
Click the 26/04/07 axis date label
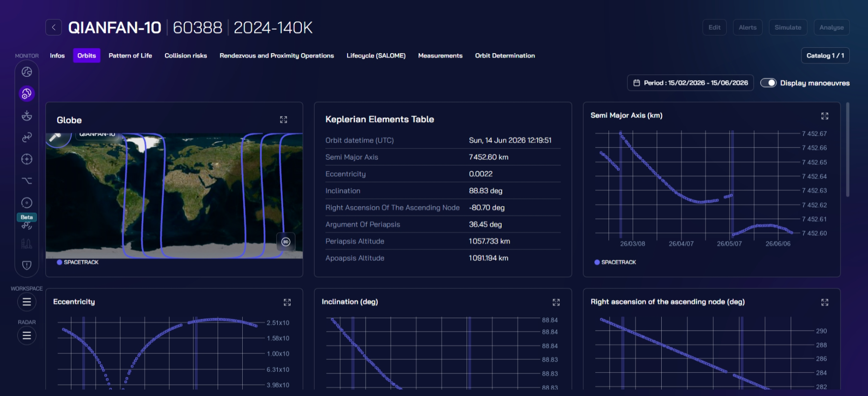(x=681, y=244)
